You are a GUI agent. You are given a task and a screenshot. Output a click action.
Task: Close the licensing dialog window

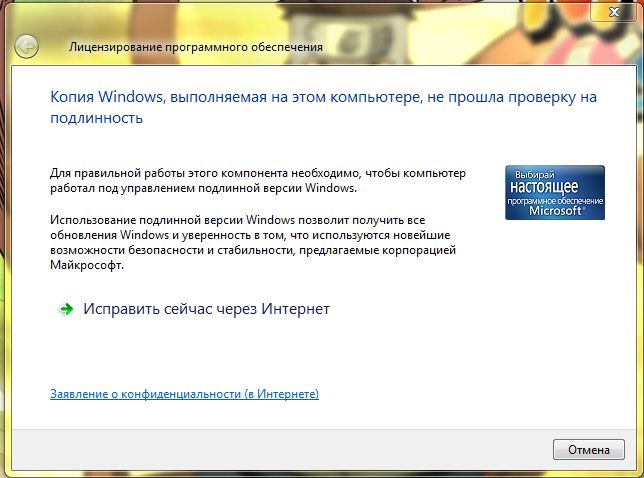coord(614,12)
